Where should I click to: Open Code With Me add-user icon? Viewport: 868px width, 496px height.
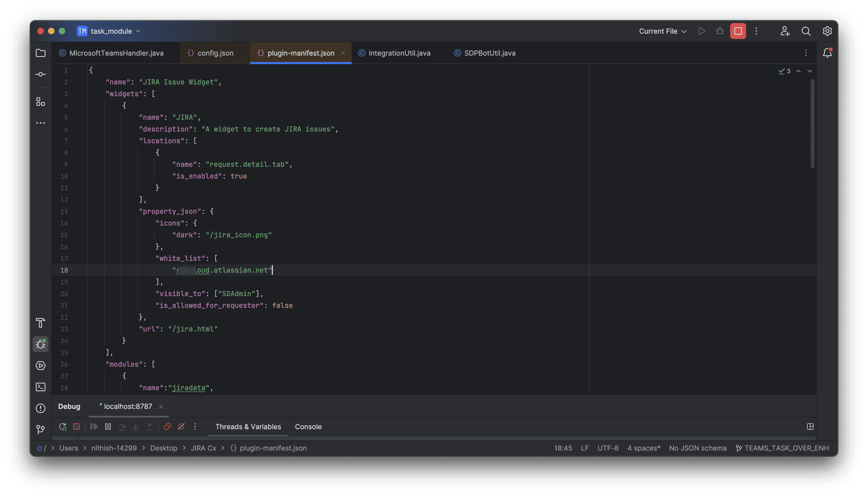click(785, 31)
